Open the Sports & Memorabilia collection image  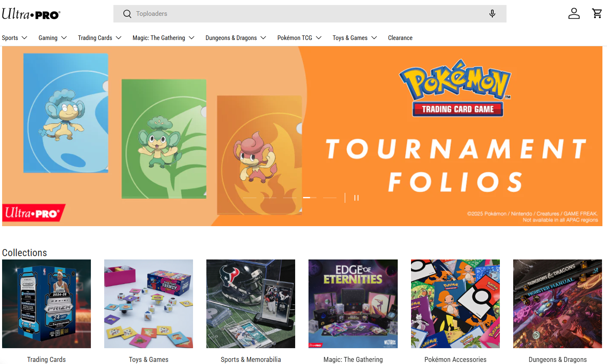point(251,304)
